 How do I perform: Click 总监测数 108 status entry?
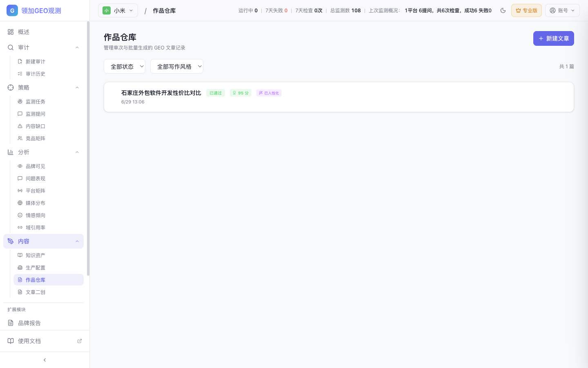[x=345, y=11]
